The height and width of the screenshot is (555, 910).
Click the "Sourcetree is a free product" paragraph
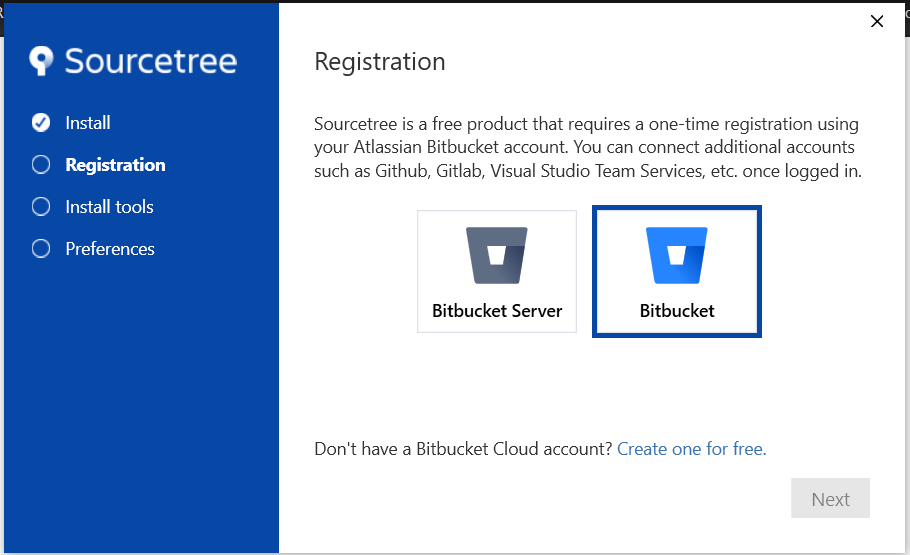(x=588, y=147)
